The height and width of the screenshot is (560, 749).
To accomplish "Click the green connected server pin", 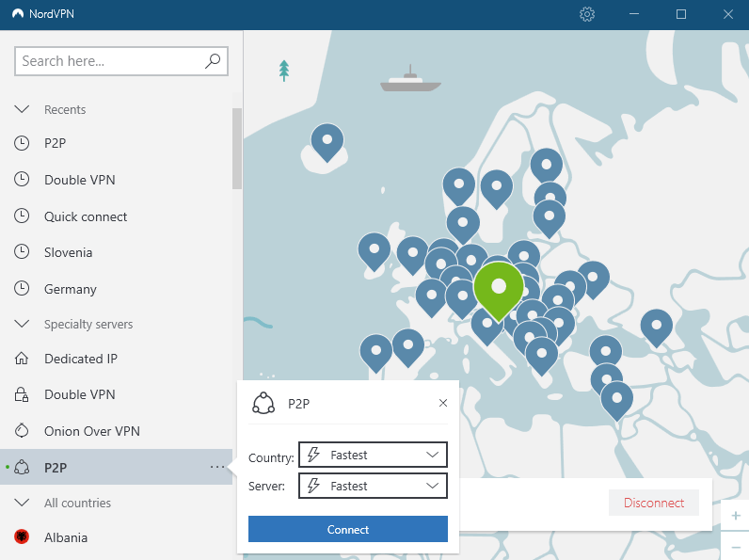I will [x=498, y=291].
